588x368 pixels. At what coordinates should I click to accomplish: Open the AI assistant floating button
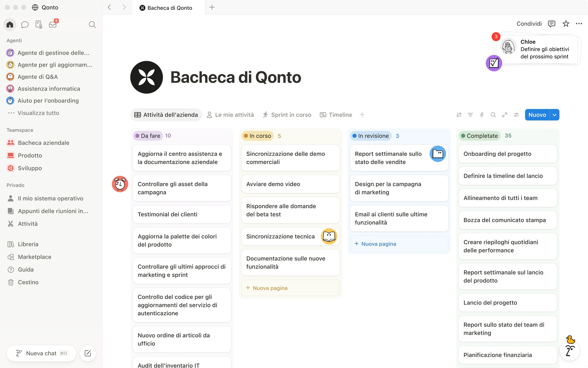tap(569, 351)
